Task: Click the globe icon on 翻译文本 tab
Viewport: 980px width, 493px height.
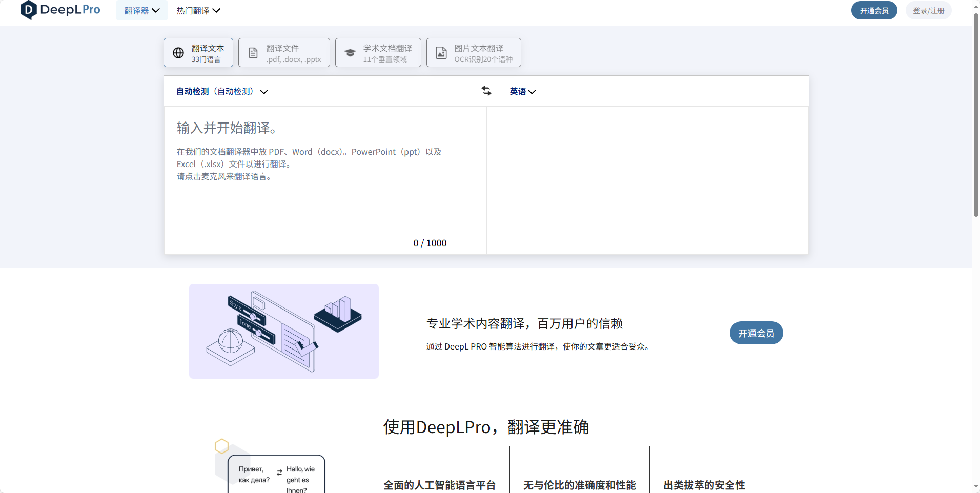Action: 178,53
